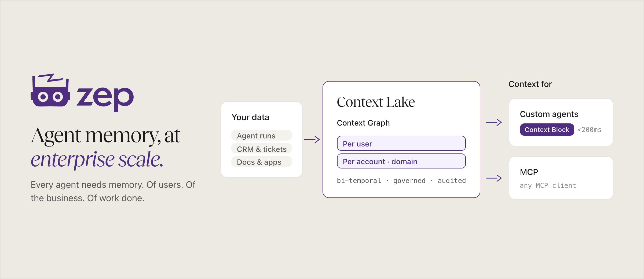Select the Docs & apps pill
The height and width of the screenshot is (279, 644).
262,162
